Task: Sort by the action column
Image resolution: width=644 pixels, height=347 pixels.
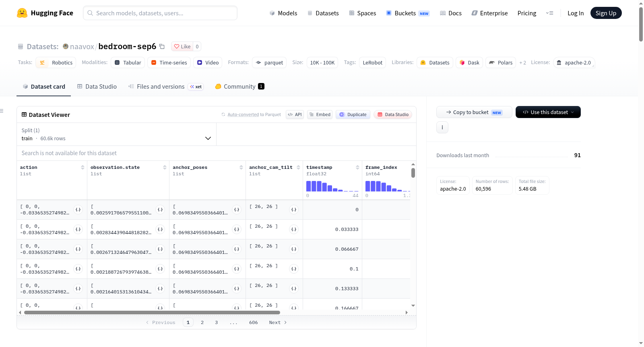Action: (x=83, y=167)
